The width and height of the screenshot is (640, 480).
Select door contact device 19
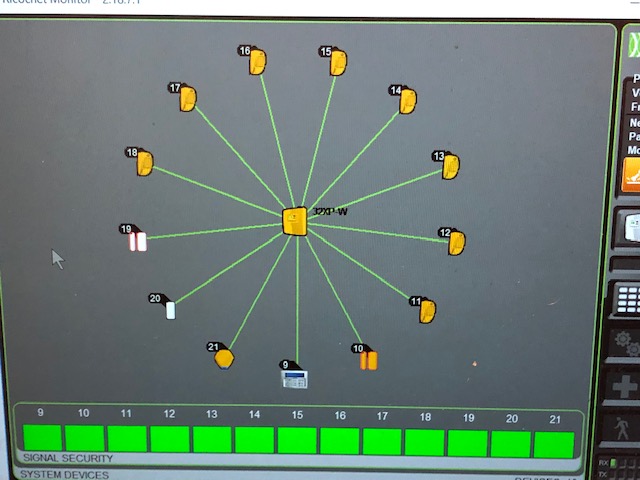tap(138, 241)
